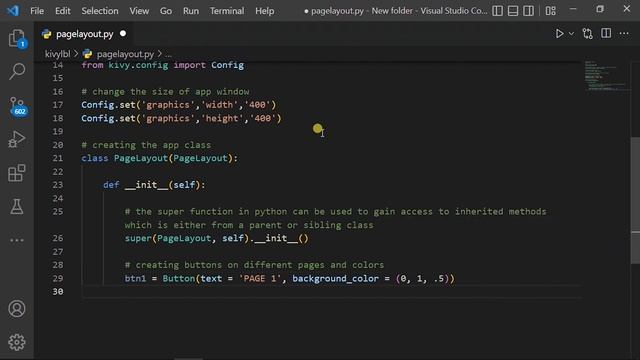Click the 'btn1 = Button' code line

[289, 278]
